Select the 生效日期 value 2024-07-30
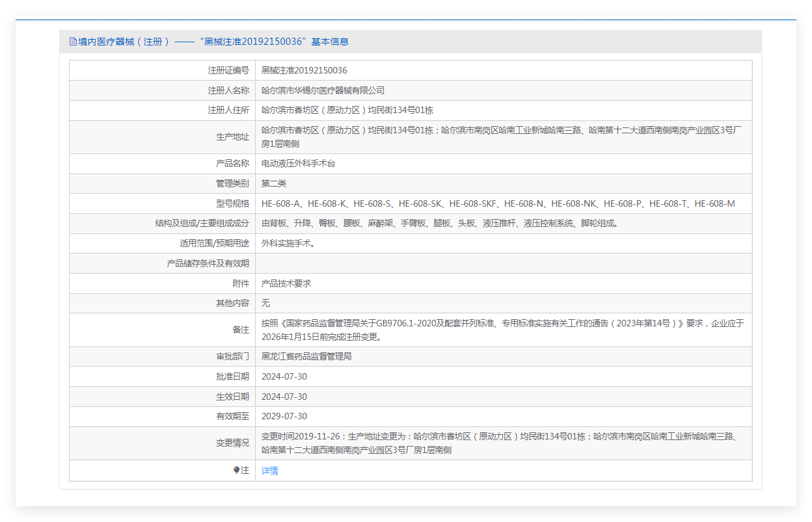812x522 pixels. click(x=284, y=397)
